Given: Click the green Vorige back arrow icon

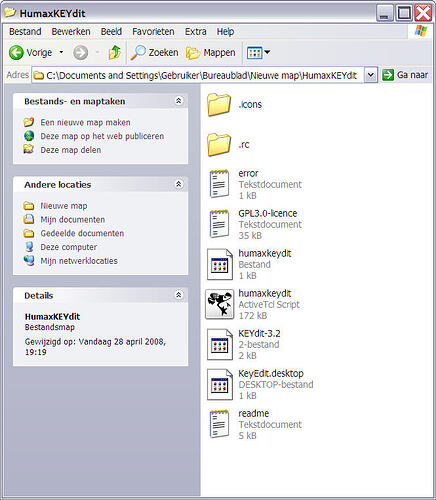Looking at the screenshot, I should pos(16,53).
